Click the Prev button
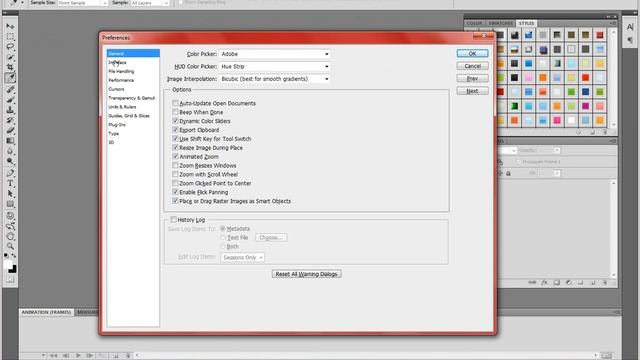 (x=472, y=78)
